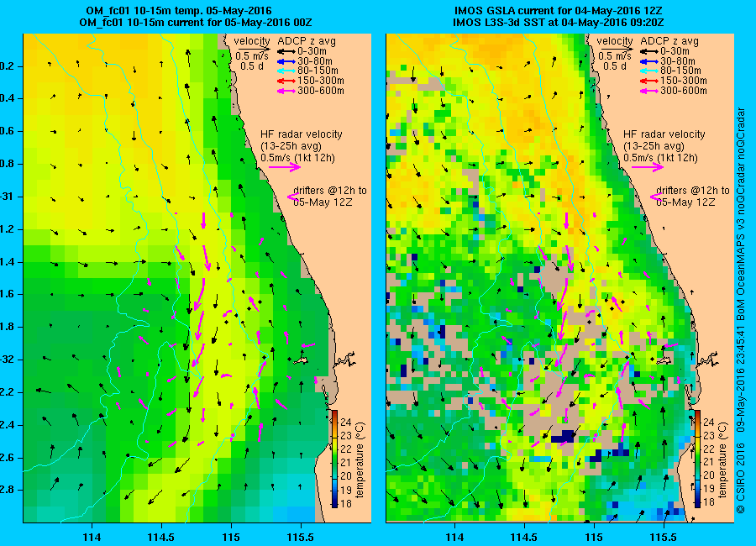Click longitude label 114 under left map

tap(91, 537)
